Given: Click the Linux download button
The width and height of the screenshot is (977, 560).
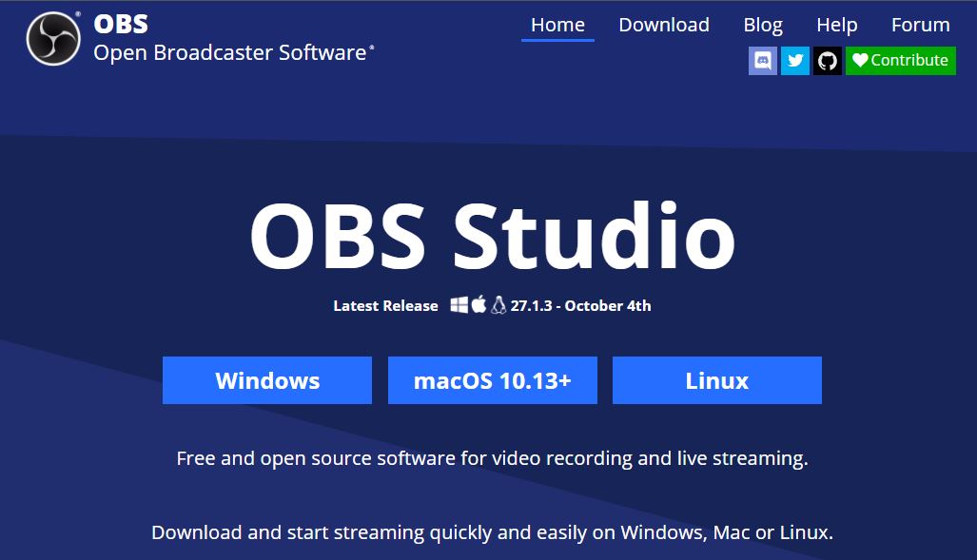Looking at the screenshot, I should [x=717, y=380].
